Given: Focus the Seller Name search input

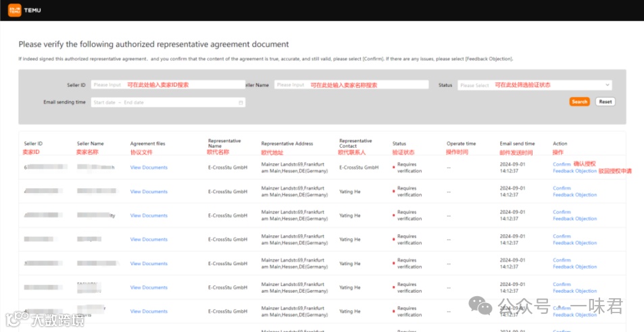Looking at the screenshot, I should 351,85.
